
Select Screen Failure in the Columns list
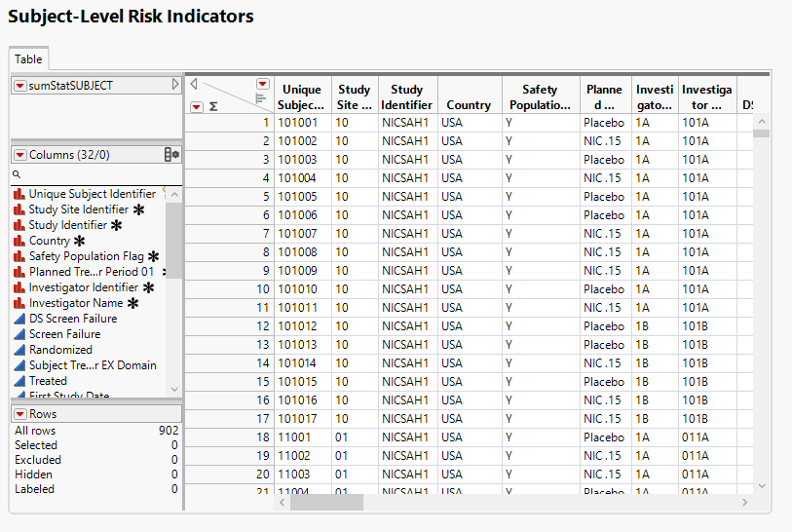(x=64, y=334)
